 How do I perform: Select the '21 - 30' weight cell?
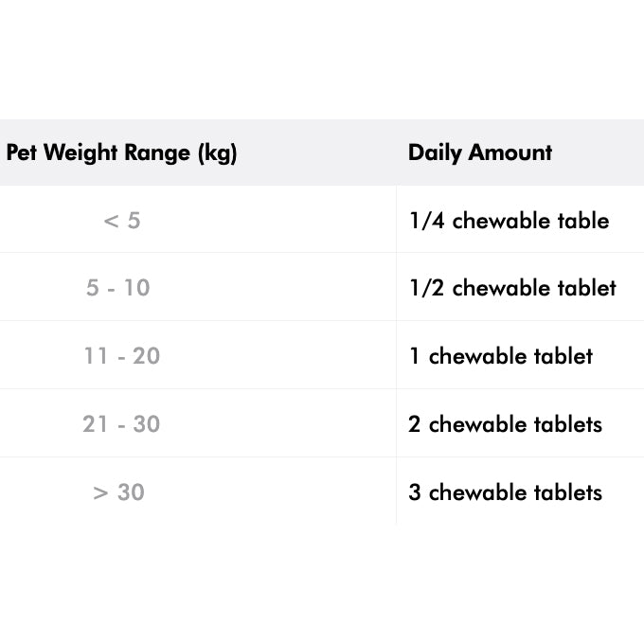tap(121, 424)
